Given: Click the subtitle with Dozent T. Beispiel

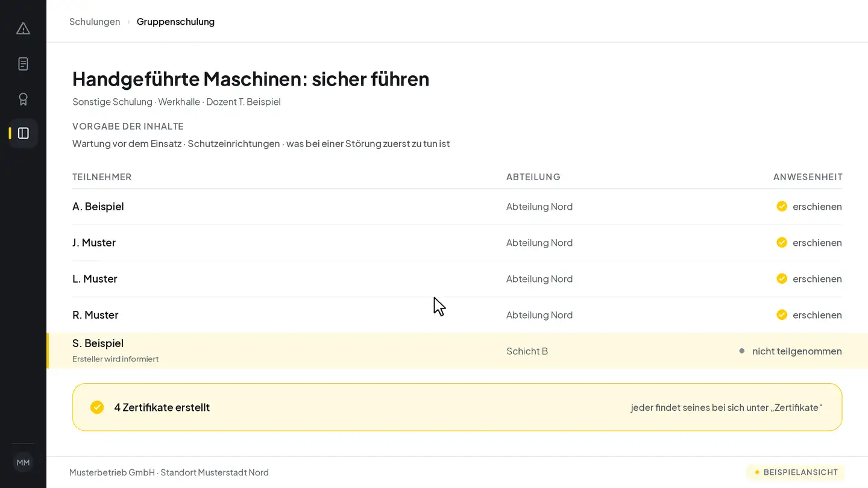Looking at the screenshot, I should [x=177, y=102].
